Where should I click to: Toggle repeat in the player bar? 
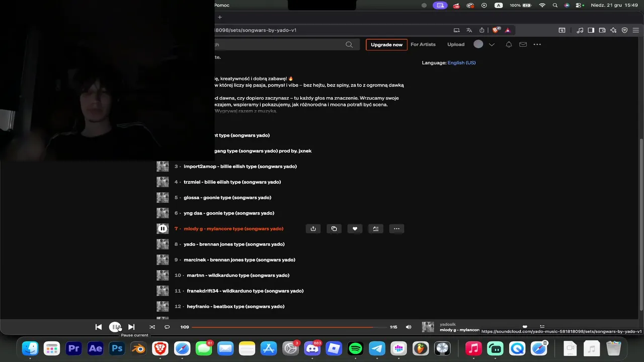coord(167,327)
